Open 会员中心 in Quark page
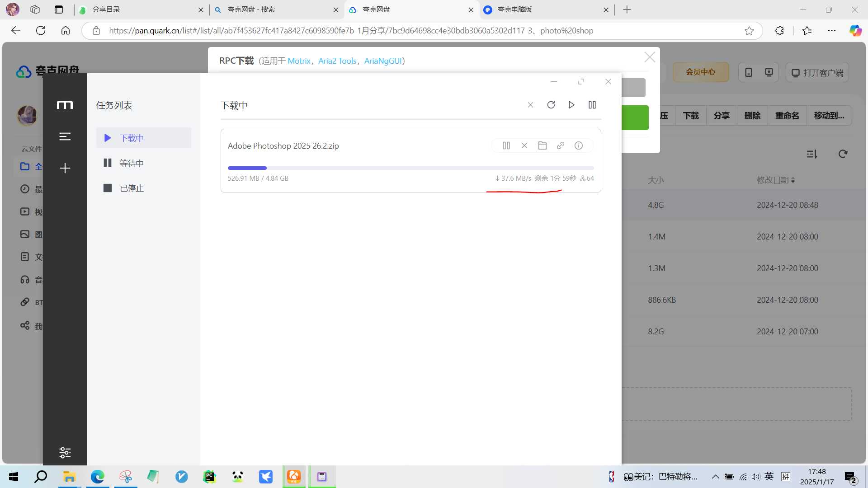 click(x=701, y=72)
